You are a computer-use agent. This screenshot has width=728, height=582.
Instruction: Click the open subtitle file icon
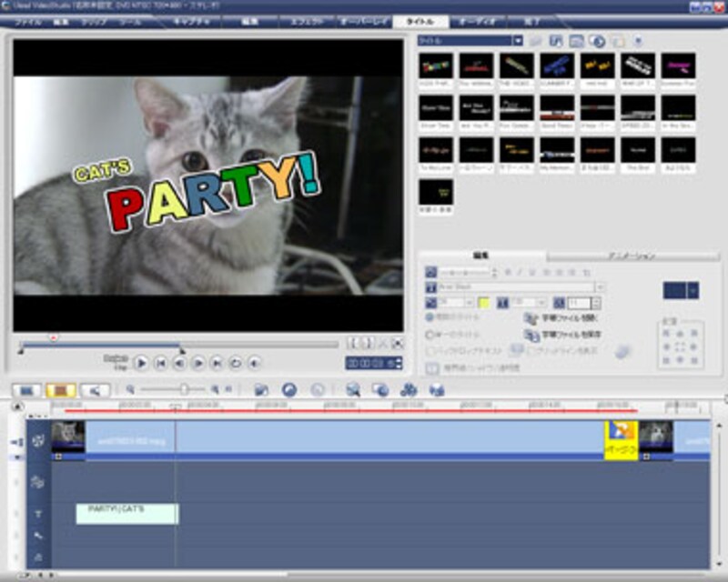(531, 318)
